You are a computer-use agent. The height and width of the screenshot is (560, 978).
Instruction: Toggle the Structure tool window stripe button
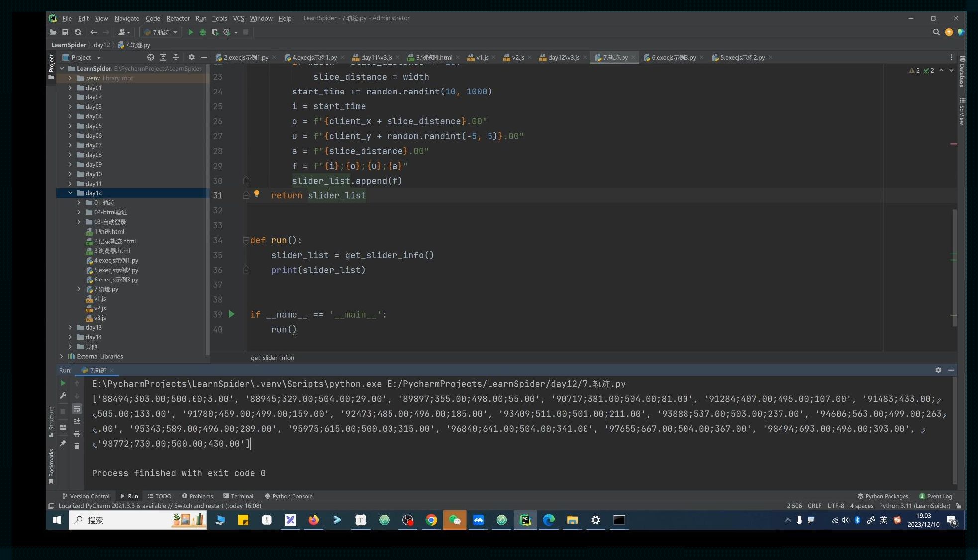(x=51, y=422)
